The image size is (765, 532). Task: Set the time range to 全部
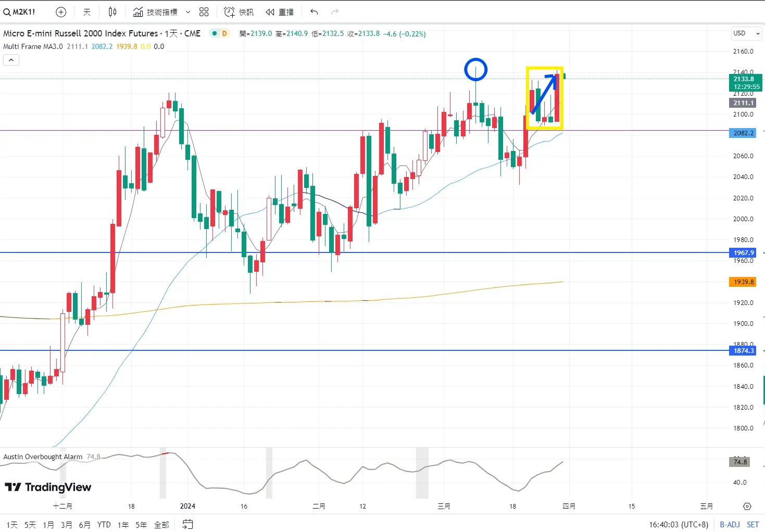[161, 525]
